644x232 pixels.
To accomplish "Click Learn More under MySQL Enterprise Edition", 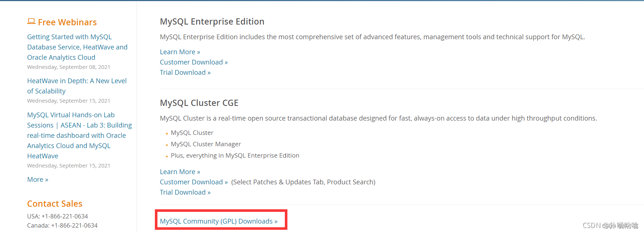I will pos(180,52).
